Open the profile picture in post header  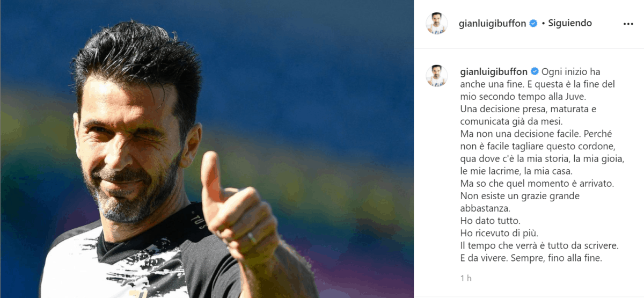pos(436,23)
